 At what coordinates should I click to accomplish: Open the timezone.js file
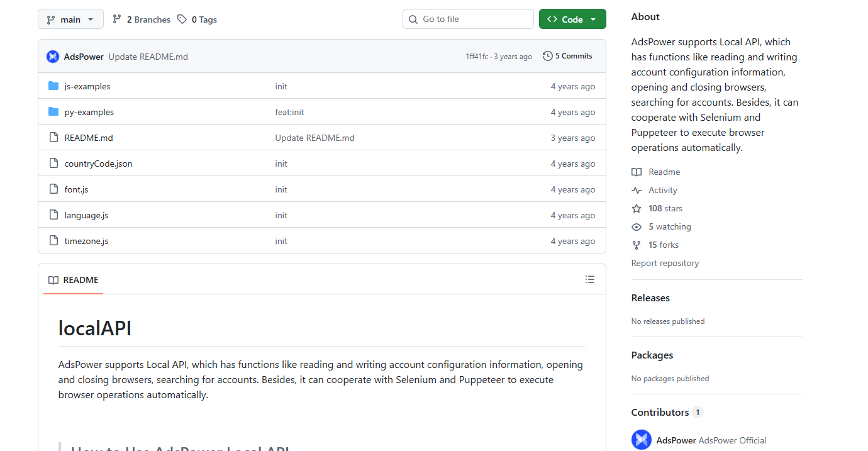(x=86, y=241)
